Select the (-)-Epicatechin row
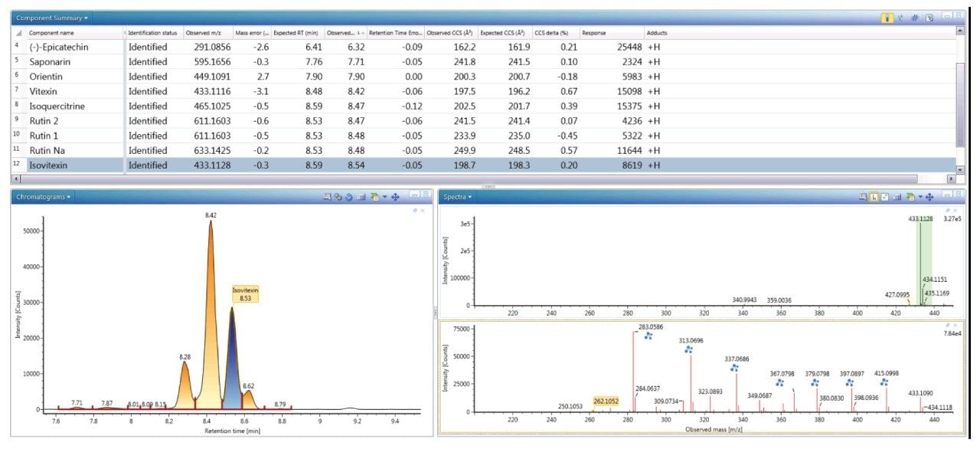 (484, 47)
